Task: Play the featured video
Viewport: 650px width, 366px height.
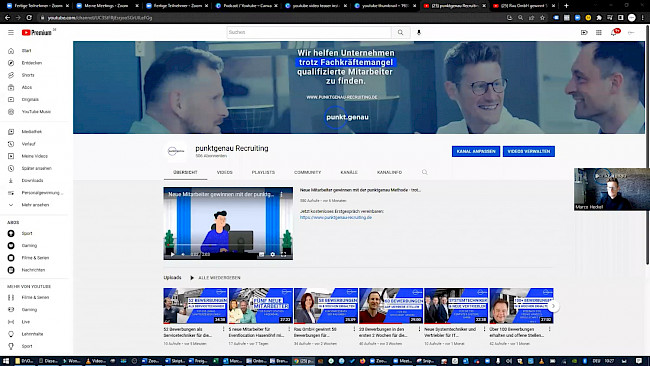Action: 172,255
